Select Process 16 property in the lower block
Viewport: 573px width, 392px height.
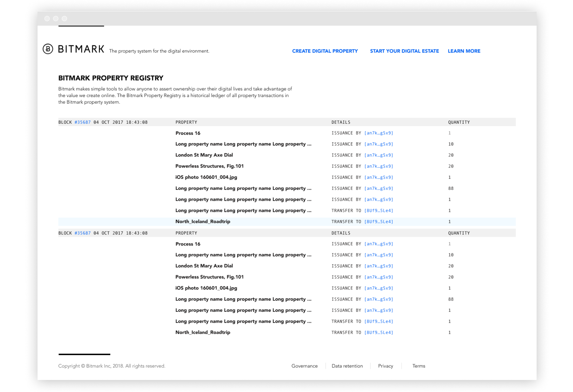(x=188, y=244)
